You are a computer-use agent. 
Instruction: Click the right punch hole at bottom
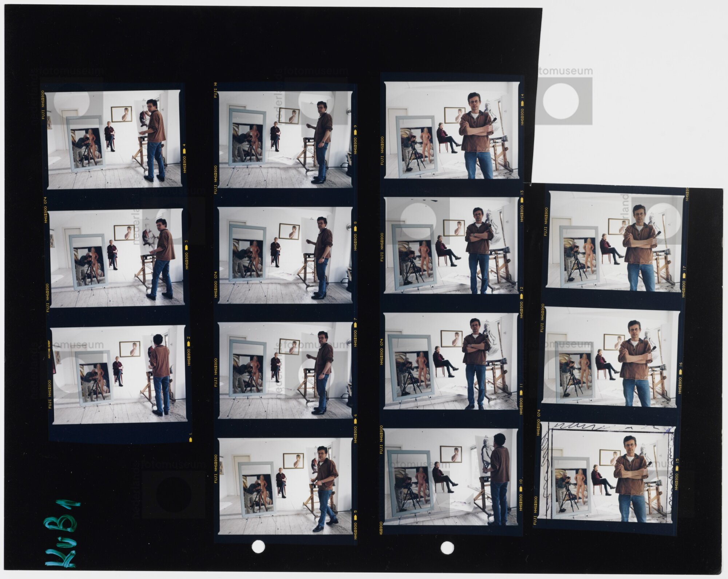tap(447, 548)
